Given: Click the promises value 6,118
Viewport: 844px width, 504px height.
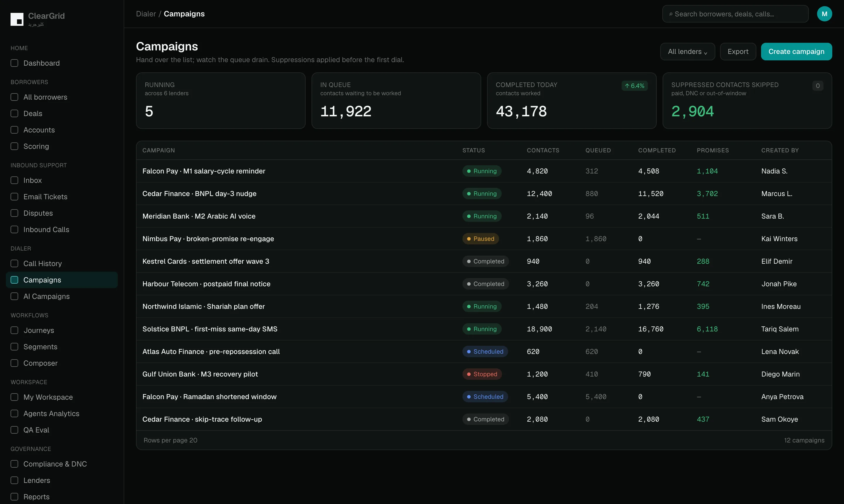Looking at the screenshot, I should pyautogui.click(x=707, y=329).
